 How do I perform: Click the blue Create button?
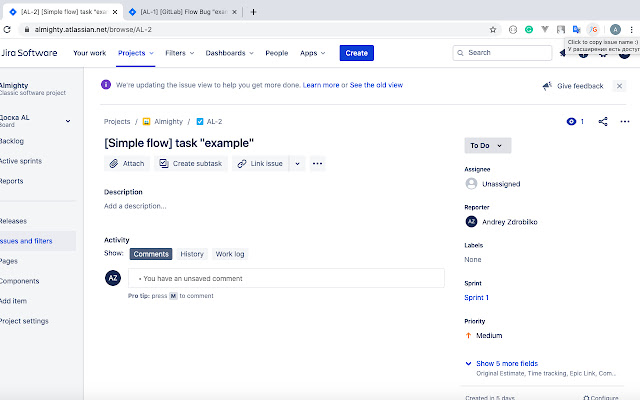point(357,53)
